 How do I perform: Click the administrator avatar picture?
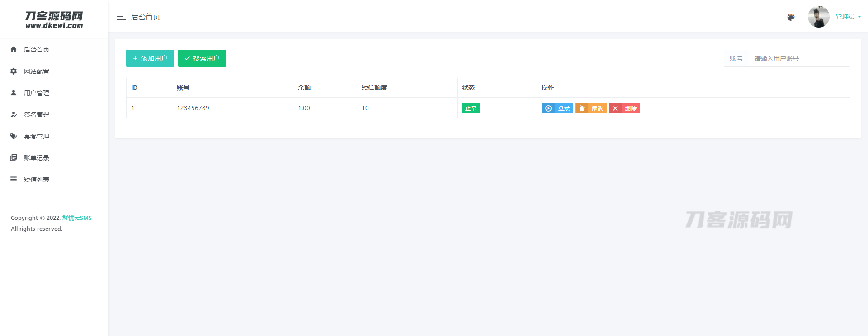point(818,17)
